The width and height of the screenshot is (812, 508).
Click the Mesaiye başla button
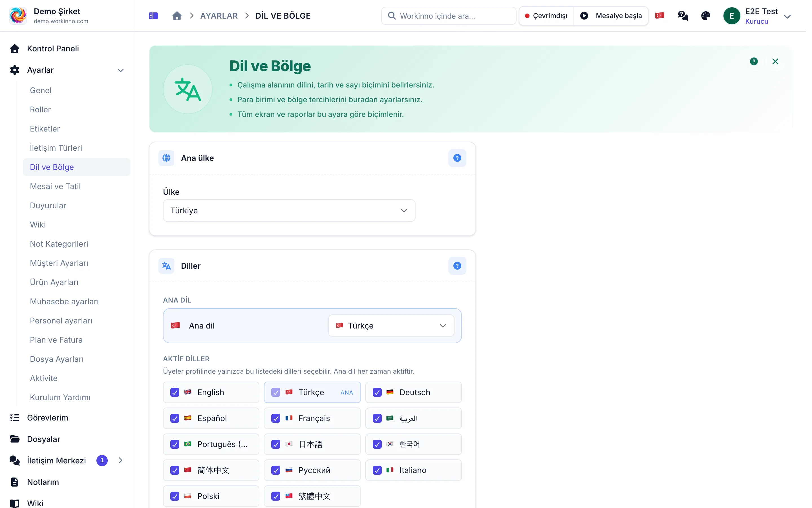[611, 16]
